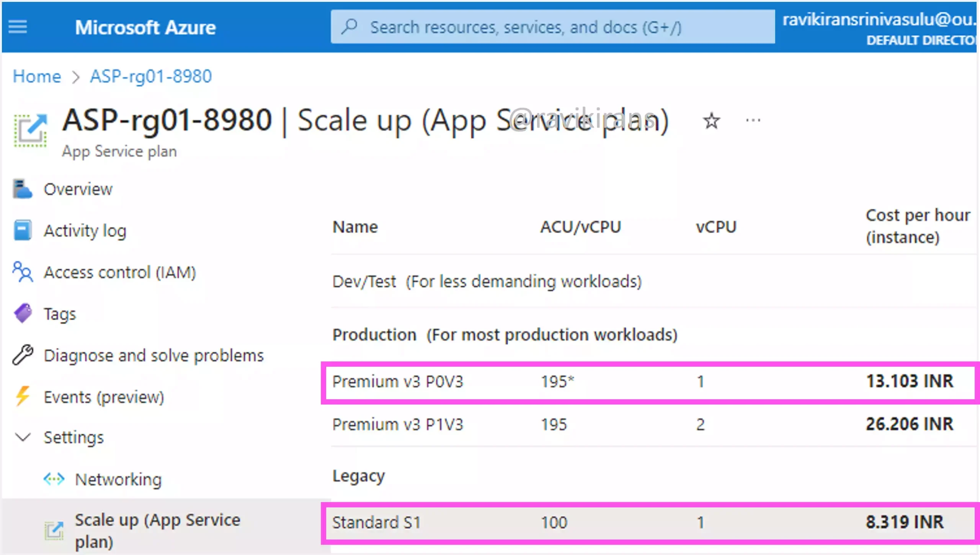The width and height of the screenshot is (980, 555).
Task: Expand the Dev/Test pricing group
Action: [x=487, y=282]
